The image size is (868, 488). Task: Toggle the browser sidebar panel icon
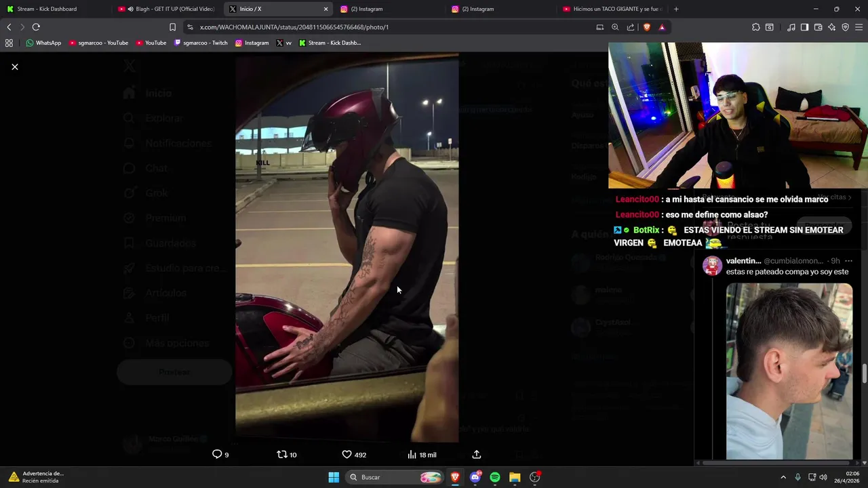point(804,27)
